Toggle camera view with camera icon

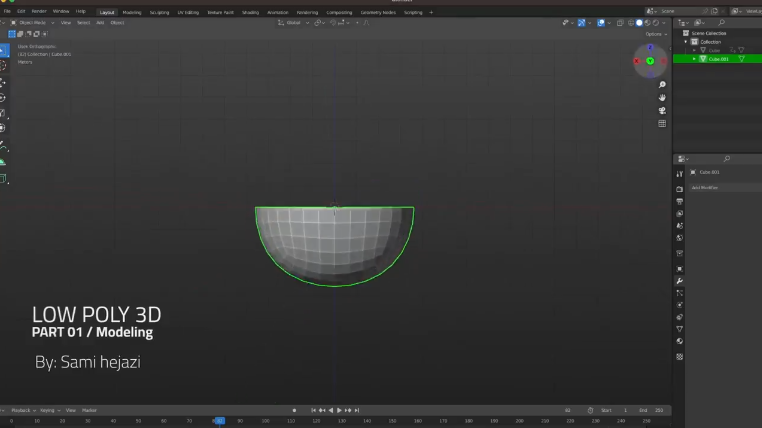click(662, 111)
